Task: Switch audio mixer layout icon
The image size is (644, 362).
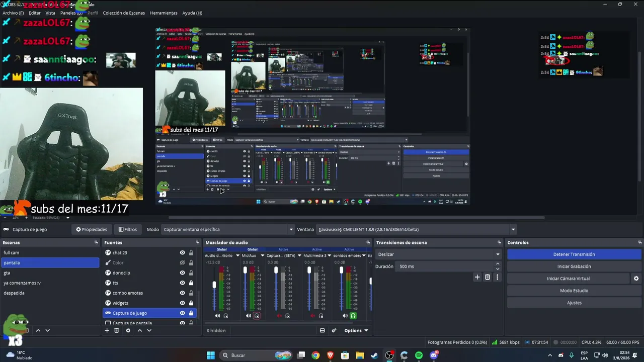Action: point(322,330)
